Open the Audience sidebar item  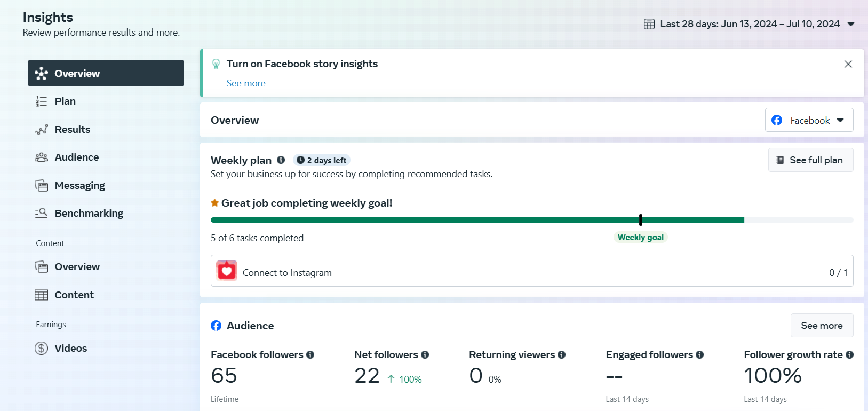coord(106,157)
